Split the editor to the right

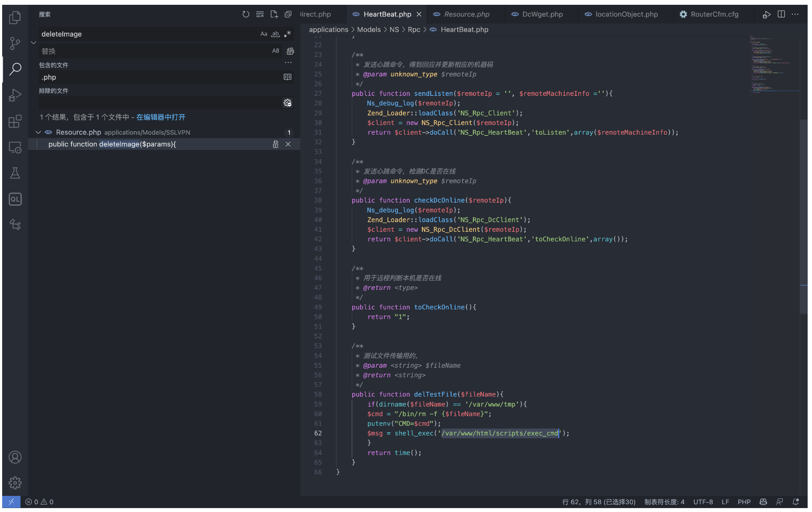coord(781,14)
